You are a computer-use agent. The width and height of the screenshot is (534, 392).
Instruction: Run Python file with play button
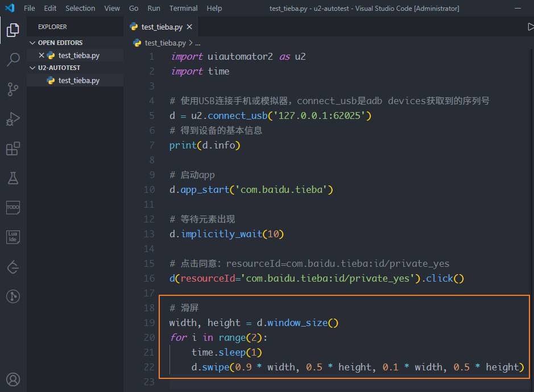coord(530,27)
